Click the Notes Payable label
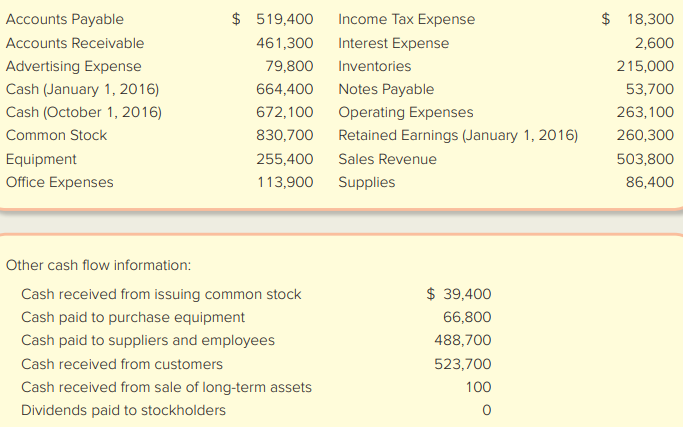 pos(386,89)
